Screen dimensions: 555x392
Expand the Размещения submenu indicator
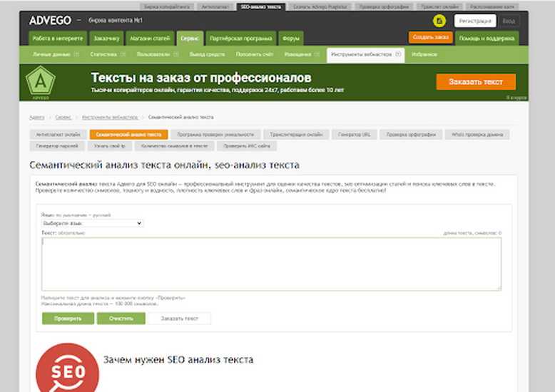pyautogui.click(x=317, y=54)
